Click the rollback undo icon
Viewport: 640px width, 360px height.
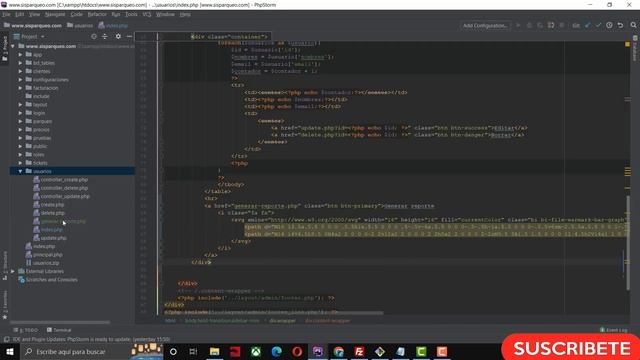(x=620, y=25)
